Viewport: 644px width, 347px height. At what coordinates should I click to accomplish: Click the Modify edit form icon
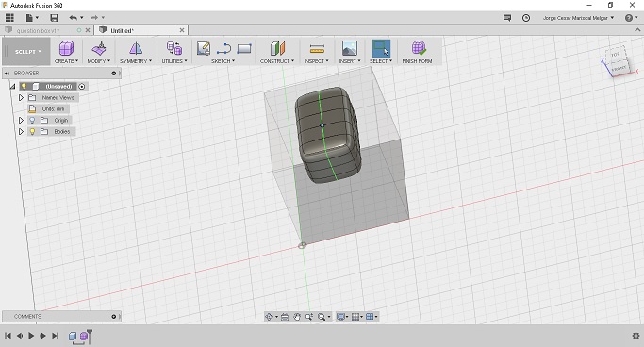point(99,48)
